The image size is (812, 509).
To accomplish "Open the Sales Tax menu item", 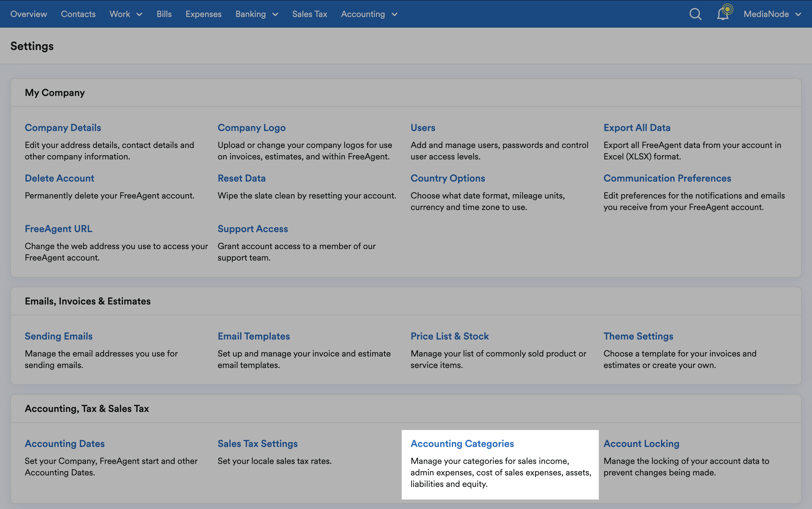I will tap(309, 14).
